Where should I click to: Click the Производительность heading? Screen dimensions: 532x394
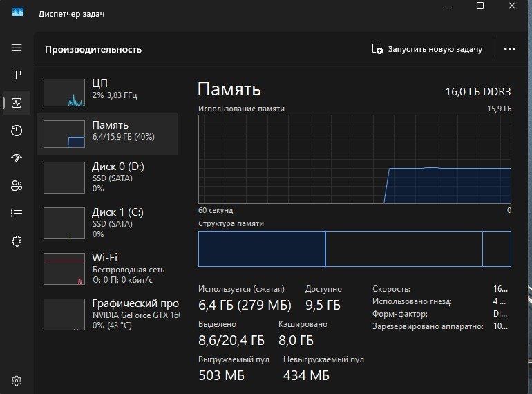pyautogui.click(x=93, y=50)
